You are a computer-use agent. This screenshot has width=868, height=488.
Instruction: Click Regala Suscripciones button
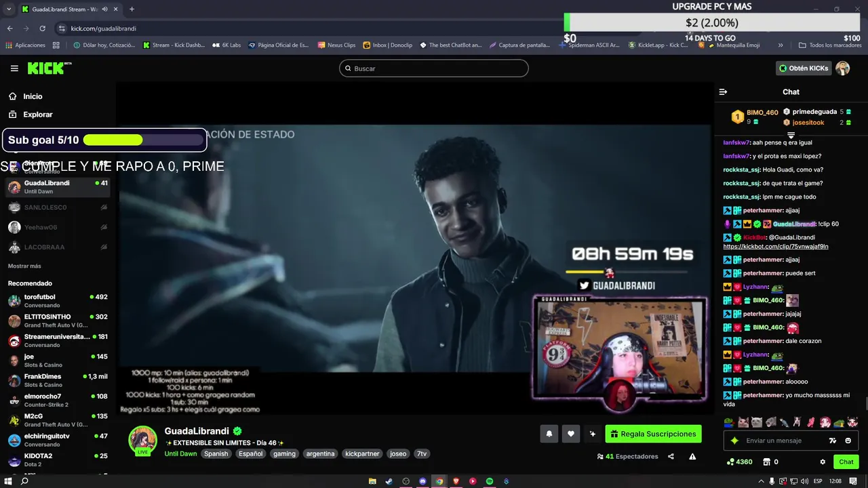click(654, 434)
